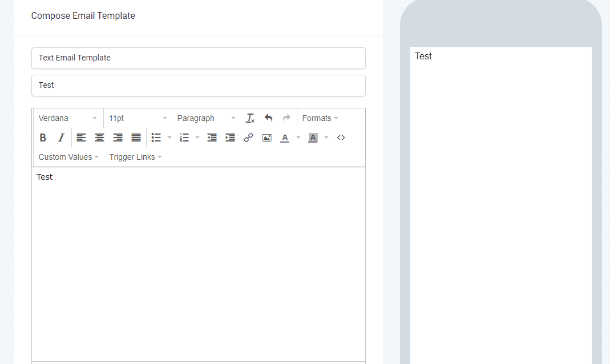Increase paragraph indent
The height and width of the screenshot is (364, 610).
231,137
